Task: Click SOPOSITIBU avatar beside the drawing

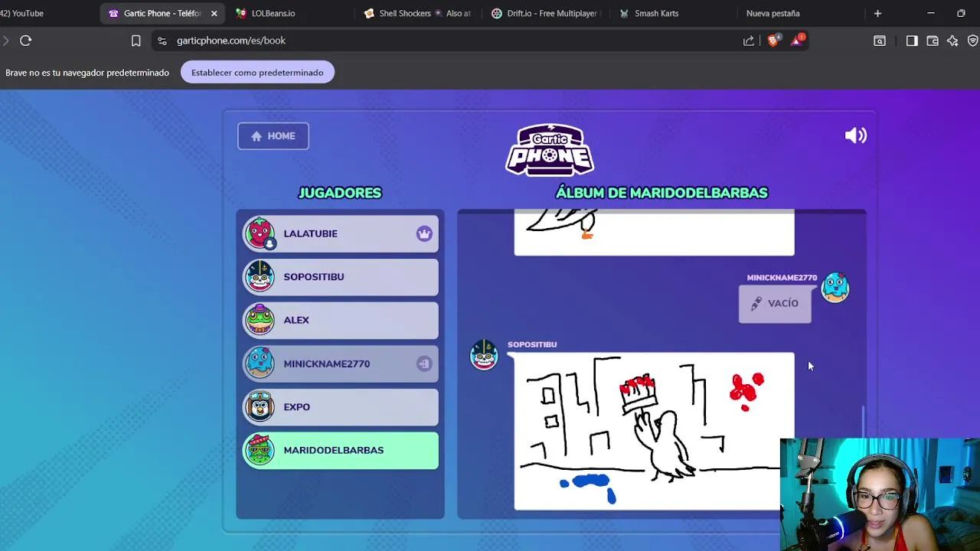Action: pyautogui.click(x=484, y=355)
